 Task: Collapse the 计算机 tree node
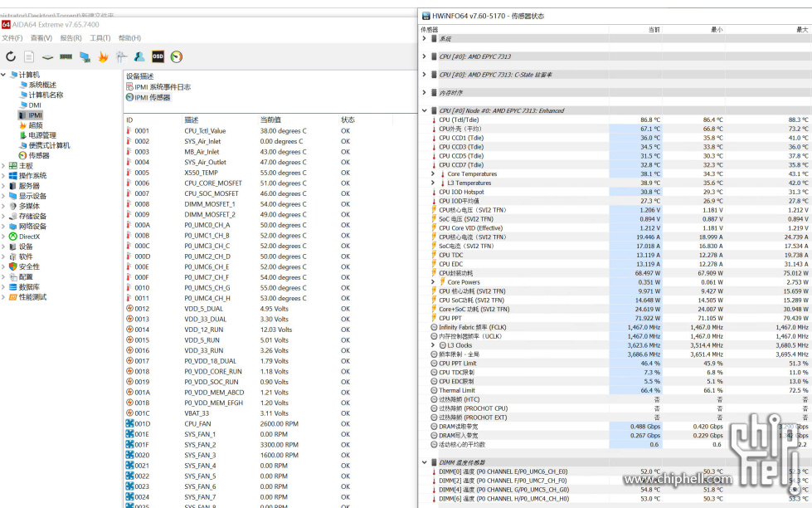click(3, 75)
